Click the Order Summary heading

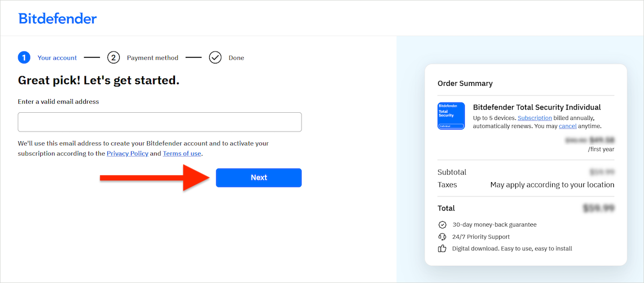coord(465,83)
